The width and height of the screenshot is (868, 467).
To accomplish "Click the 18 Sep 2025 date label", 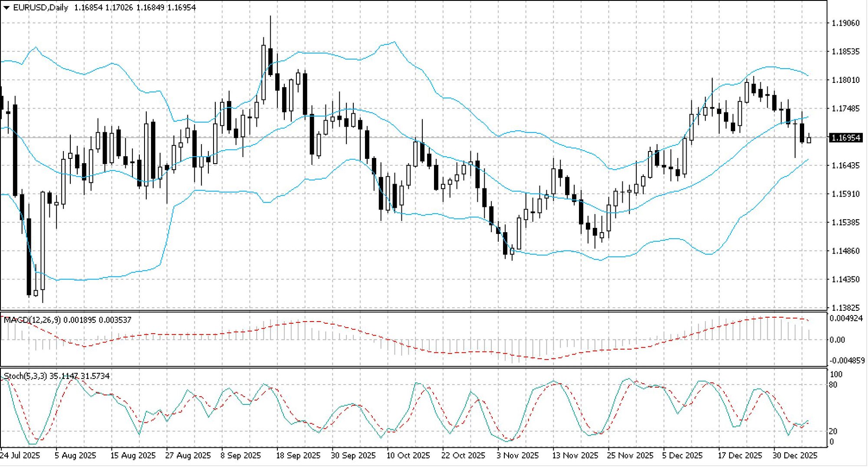I will [298, 455].
